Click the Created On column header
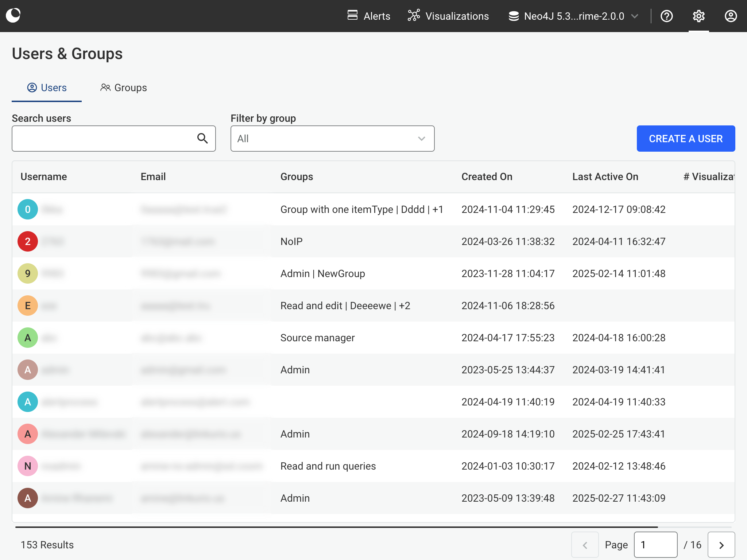Screen dimensions: 747x560 [x=487, y=176]
